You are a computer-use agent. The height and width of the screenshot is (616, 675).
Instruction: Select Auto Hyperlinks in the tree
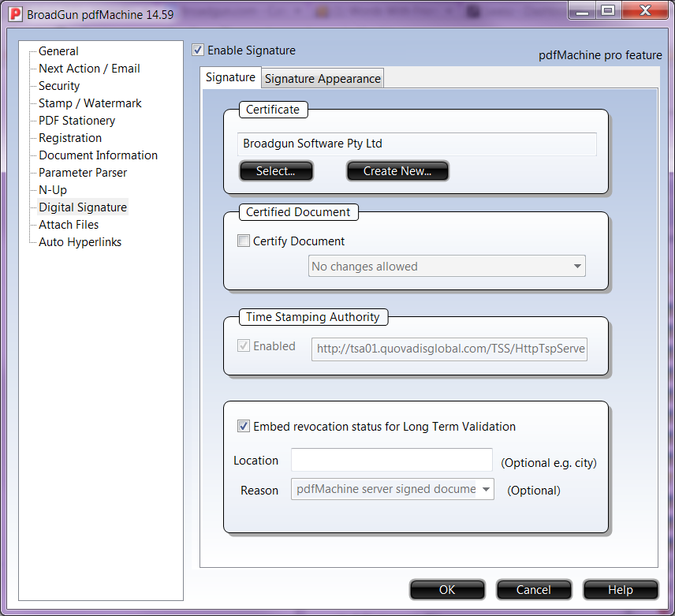pos(80,242)
